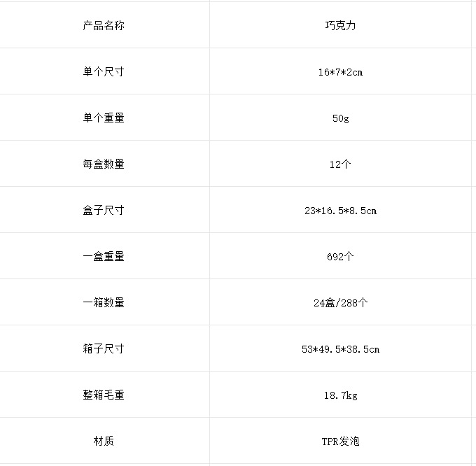The height and width of the screenshot is (466, 476).
Task: Select the 一箱数量 label cell
Action: click(x=104, y=302)
